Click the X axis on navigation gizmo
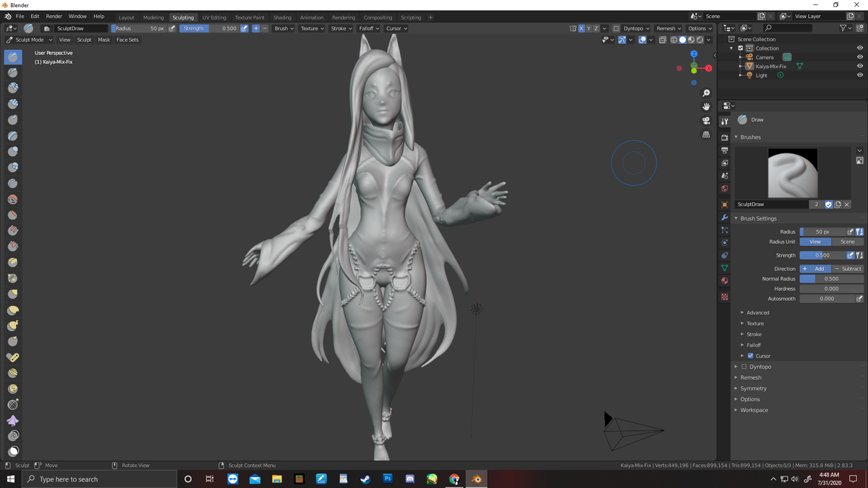Viewport: 868px width, 488px height. (708, 68)
